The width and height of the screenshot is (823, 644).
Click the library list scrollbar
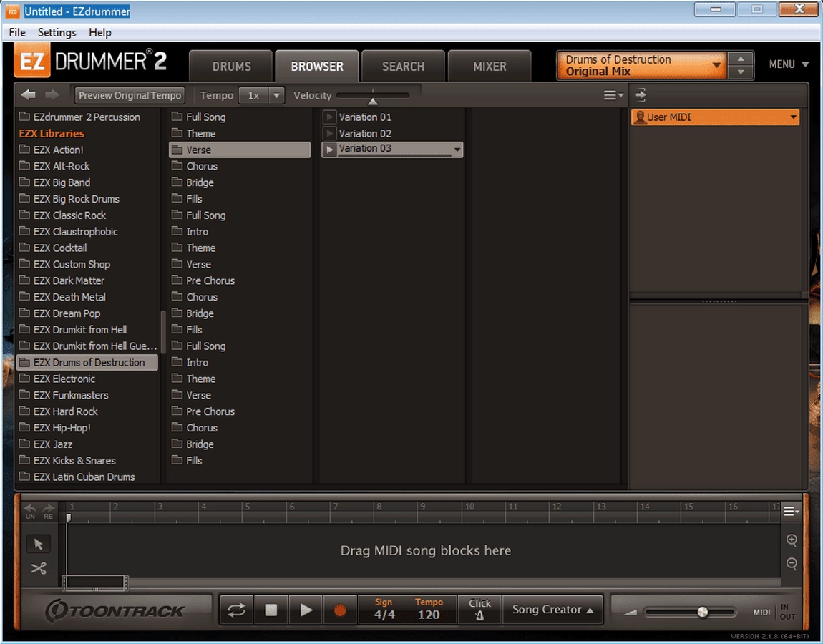click(162, 332)
